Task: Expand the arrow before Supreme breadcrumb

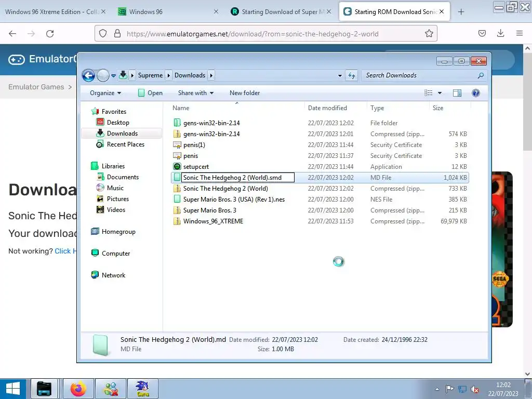Action: 132,75
